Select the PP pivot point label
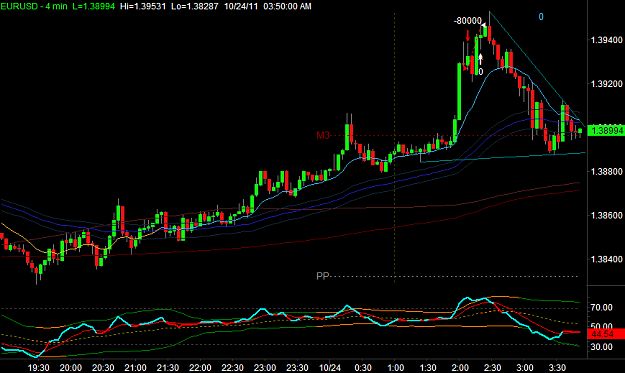Image resolution: width=625 pixels, height=373 pixels. coord(322,276)
